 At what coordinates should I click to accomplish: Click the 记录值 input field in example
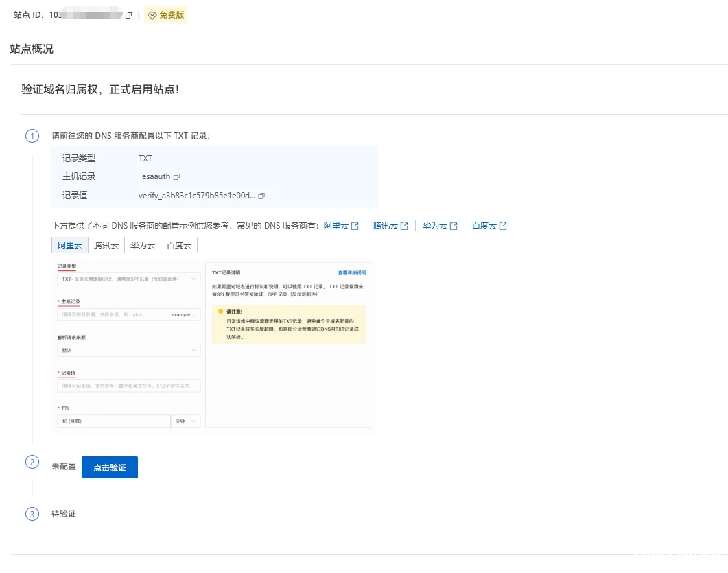coord(129,386)
